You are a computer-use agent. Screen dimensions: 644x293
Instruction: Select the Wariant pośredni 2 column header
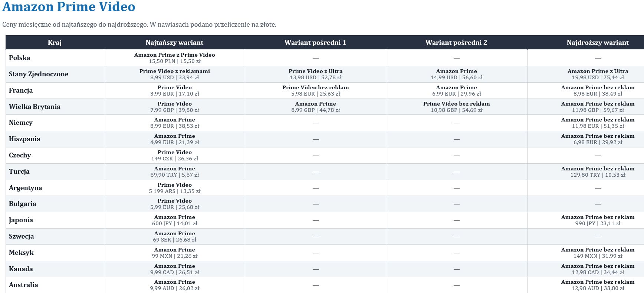[456, 42]
